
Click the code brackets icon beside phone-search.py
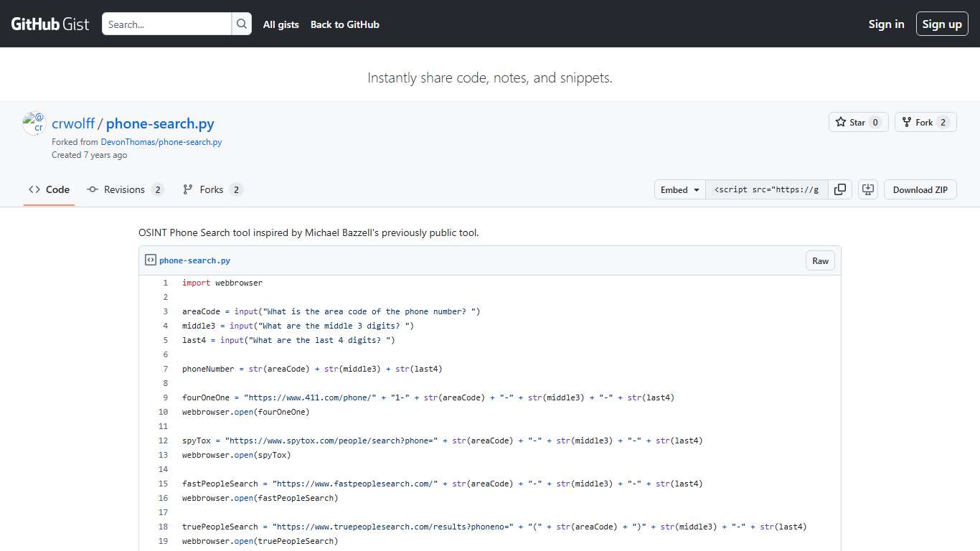tap(151, 260)
